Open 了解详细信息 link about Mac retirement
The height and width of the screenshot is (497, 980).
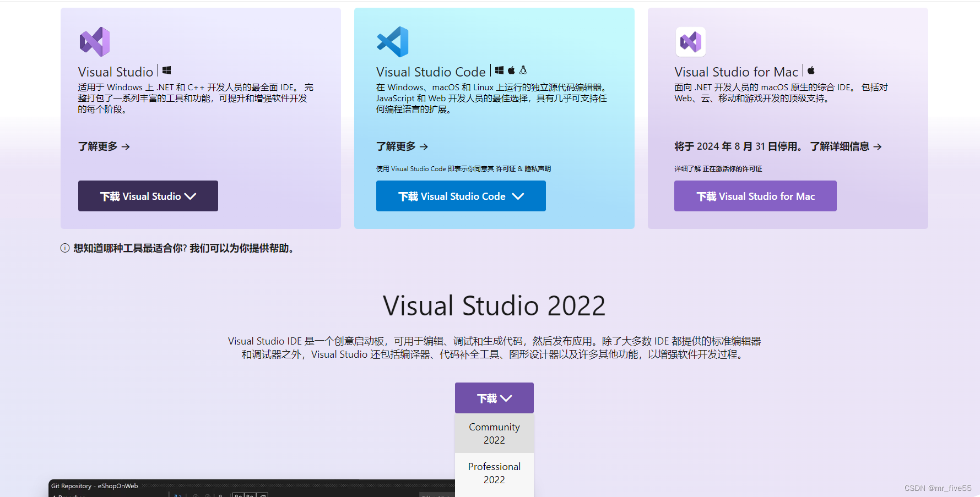[846, 146]
